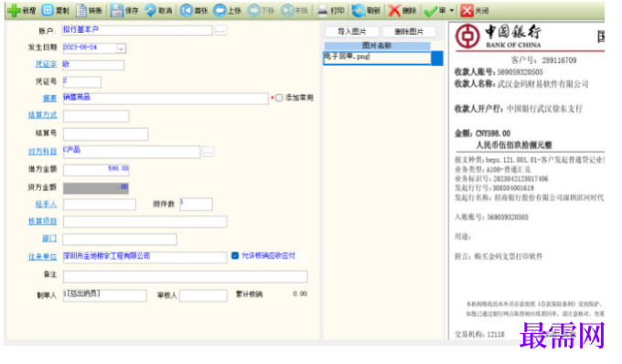Click the 账户 field showing 招行基本户
The height and width of the screenshot is (364, 622).
tap(137, 30)
